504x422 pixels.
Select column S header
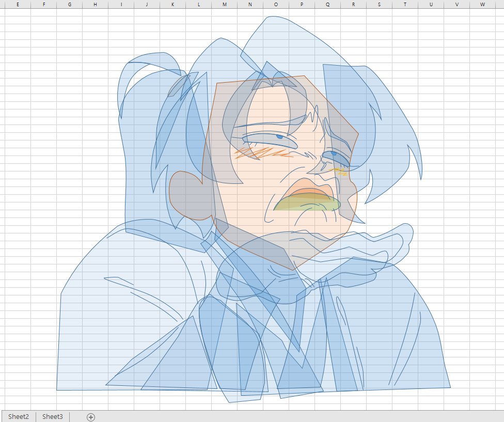tap(379, 4)
